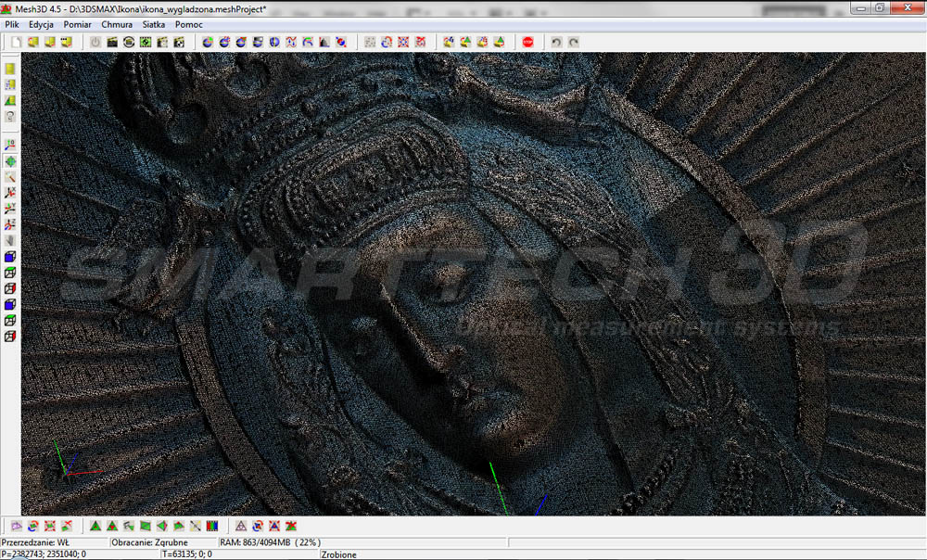Image resolution: width=927 pixels, height=560 pixels.
Task: Click the blue globe sphere toolbar icon
Action: click(x=273, y=42)
